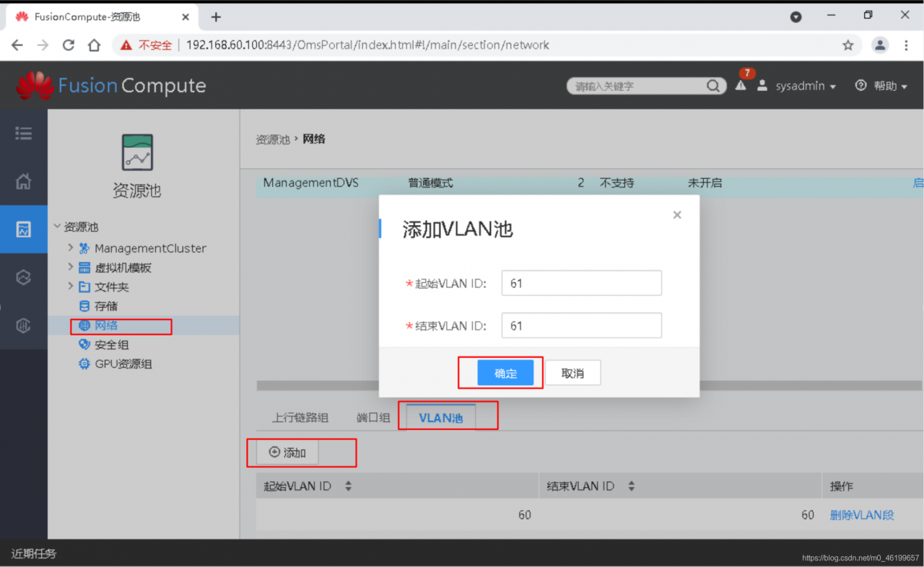Select GPU资源组 in the tree

(123, 364)
